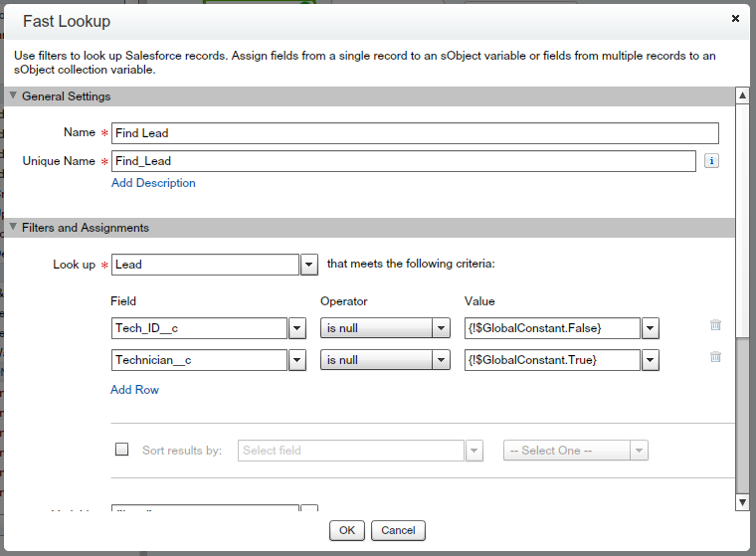Enable the Sort results by checkbox
The image size is (756, 556).
(x=122, y=450)
